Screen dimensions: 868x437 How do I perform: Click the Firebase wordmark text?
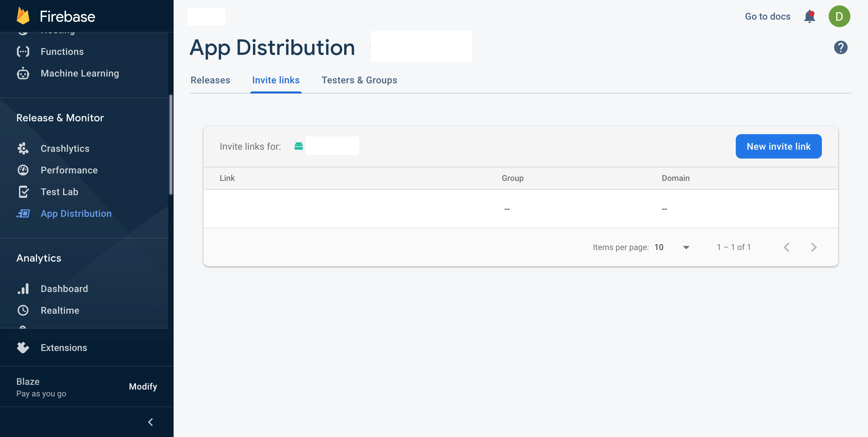[x=67, y=16]
